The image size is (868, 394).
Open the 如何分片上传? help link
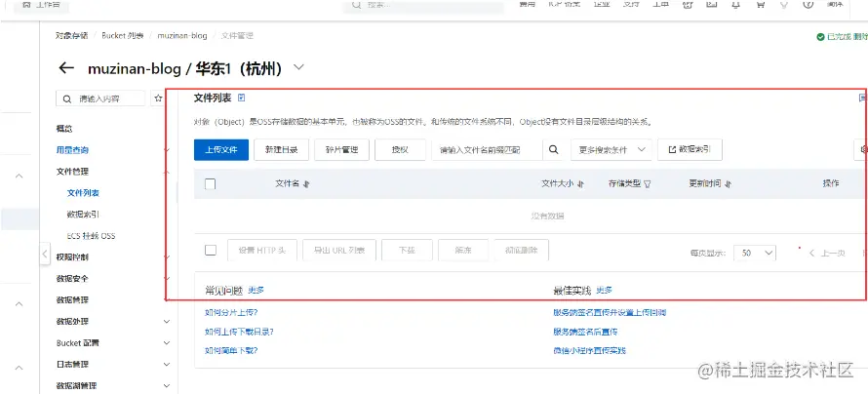[231, 312]
